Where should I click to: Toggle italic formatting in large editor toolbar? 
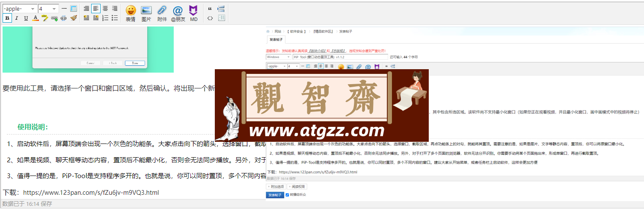[17, 18]
